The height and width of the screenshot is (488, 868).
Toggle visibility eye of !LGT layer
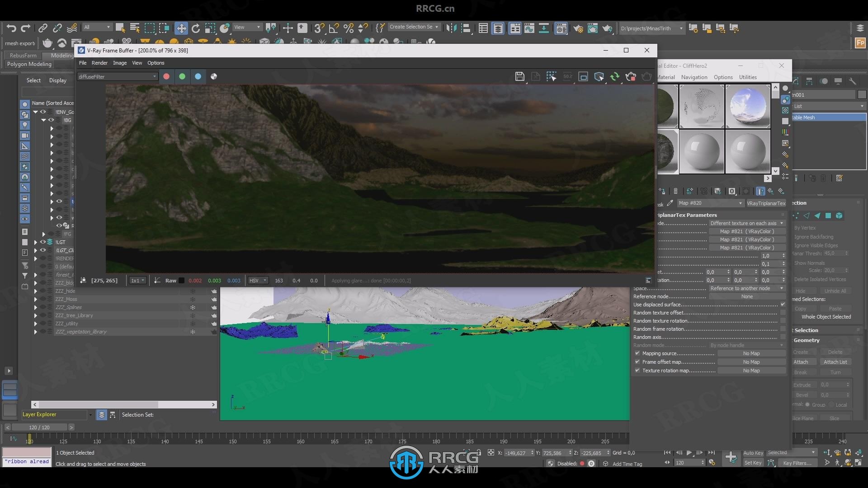42,242
